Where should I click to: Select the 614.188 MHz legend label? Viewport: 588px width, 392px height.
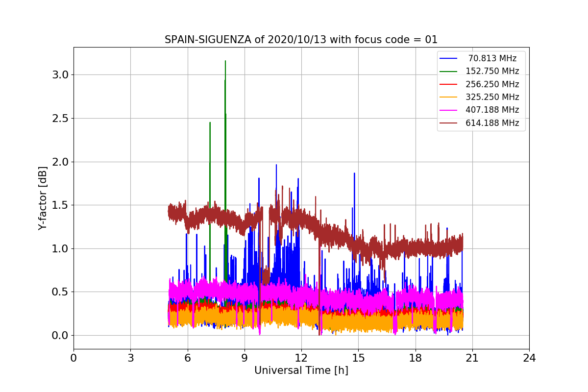pyautogui.click(x=492, y=123)
